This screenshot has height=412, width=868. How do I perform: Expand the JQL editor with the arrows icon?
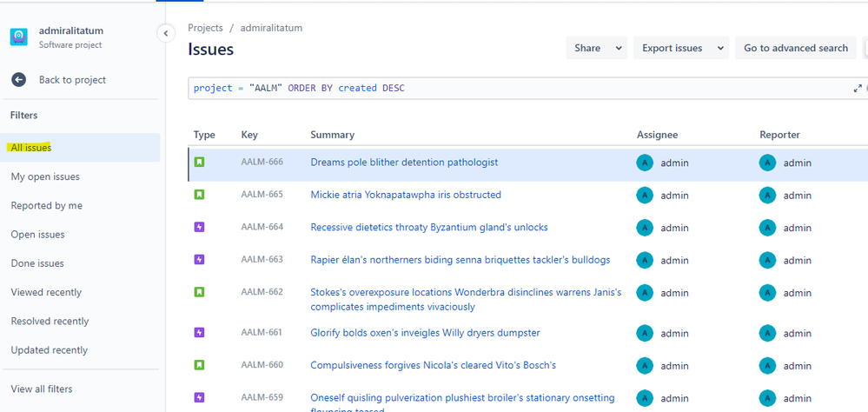click(x=858, y=88)
